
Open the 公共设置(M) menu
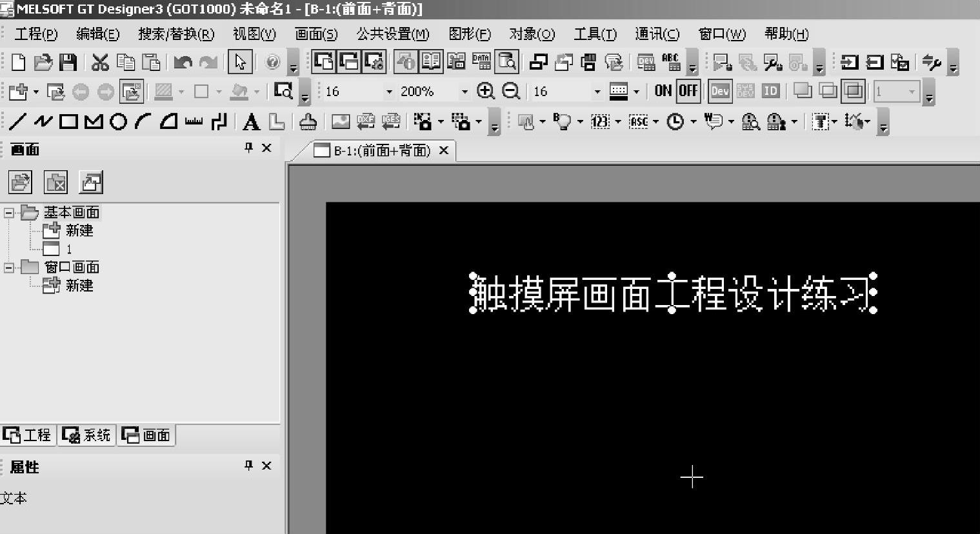click(392, 34)
